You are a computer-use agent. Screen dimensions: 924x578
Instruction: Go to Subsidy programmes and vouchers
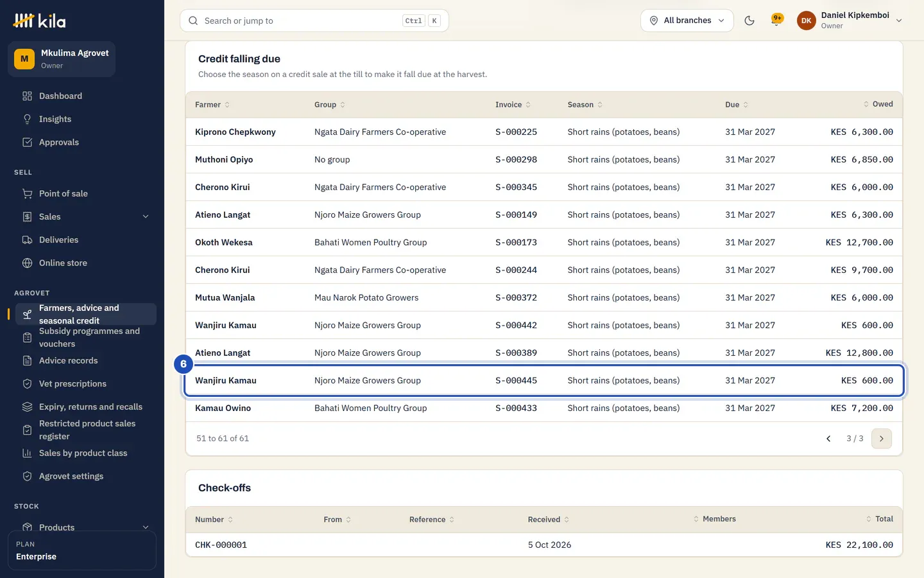pyautogui.click(x=85, y=338)
